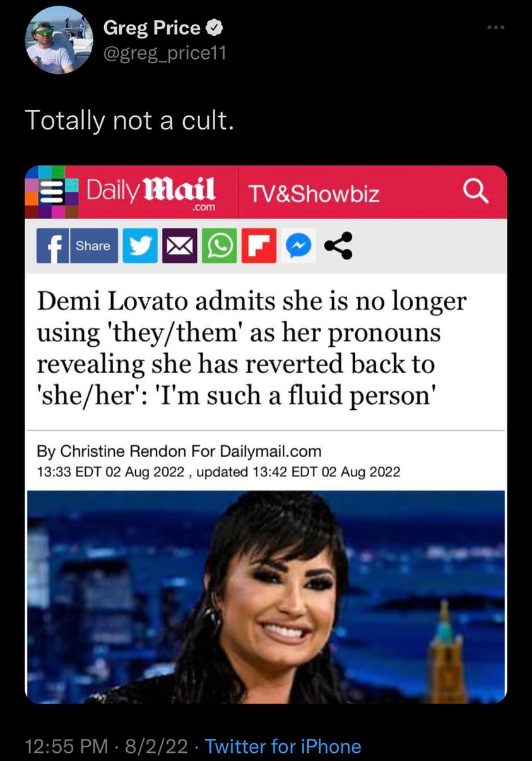Open the Demi Lovato article headline
The image size is (532, 761).
(x=251, y=349)
